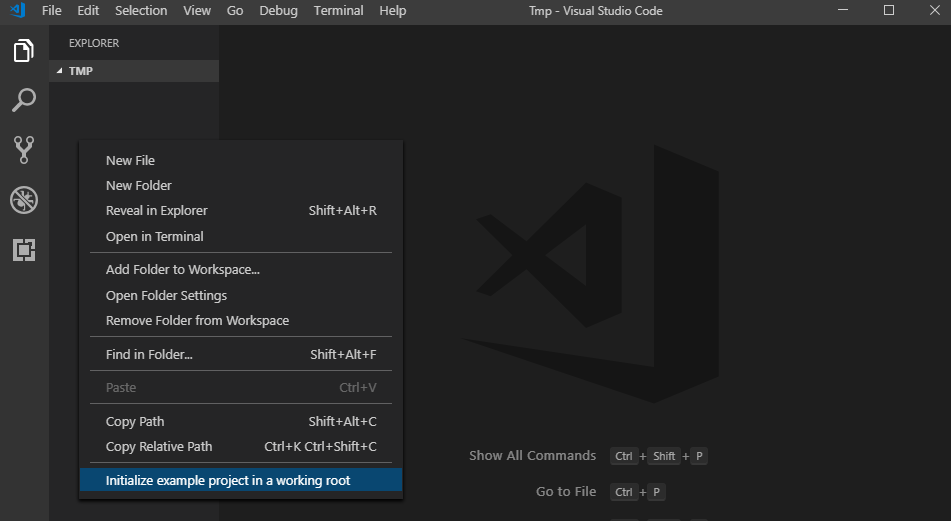Open the File menu
This screenshot has height=521, width=951.
(x=52, y=10)
